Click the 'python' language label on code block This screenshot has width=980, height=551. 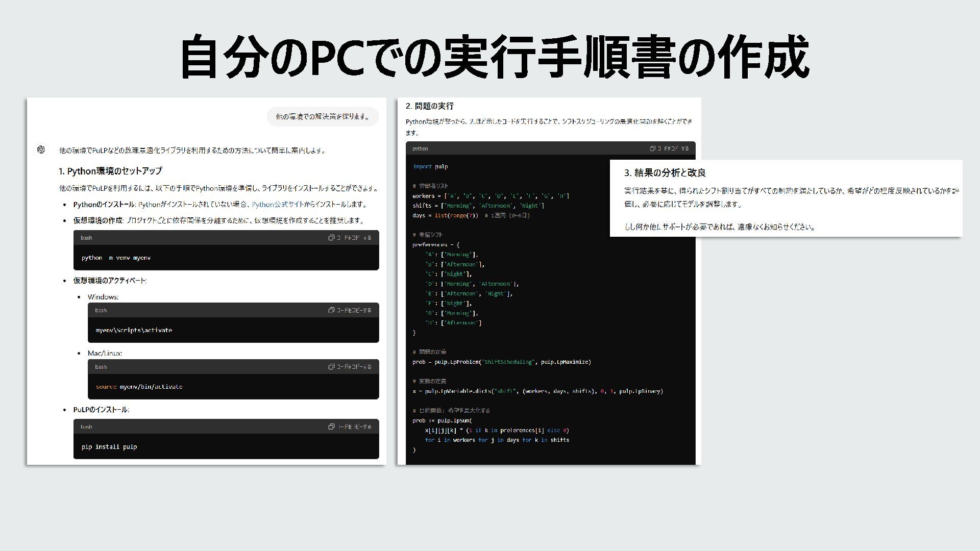click(x=420, y=149)
